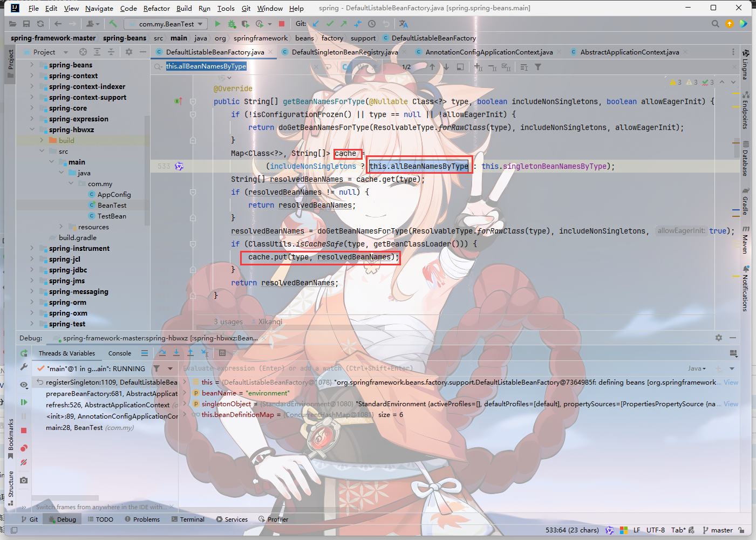This screenshot has width=756, height=540.
Task: Step out in debugger toolbar
Action: pos(190,353)
